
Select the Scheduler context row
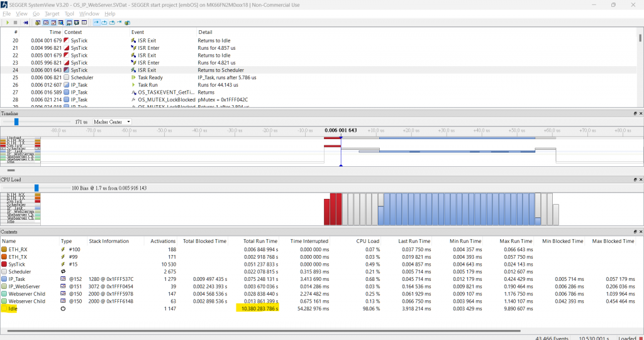(318, 272)
